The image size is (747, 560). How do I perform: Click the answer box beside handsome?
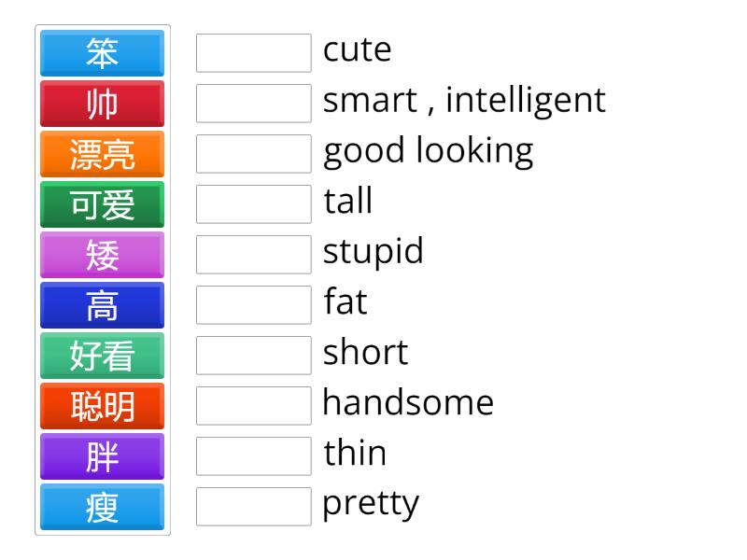click(x=253, y=406)
